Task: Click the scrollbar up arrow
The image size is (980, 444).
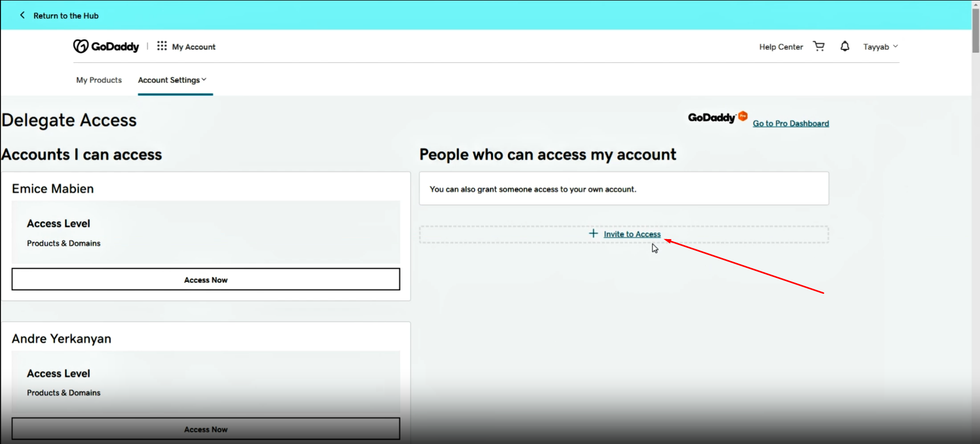Action: point(975,4)
